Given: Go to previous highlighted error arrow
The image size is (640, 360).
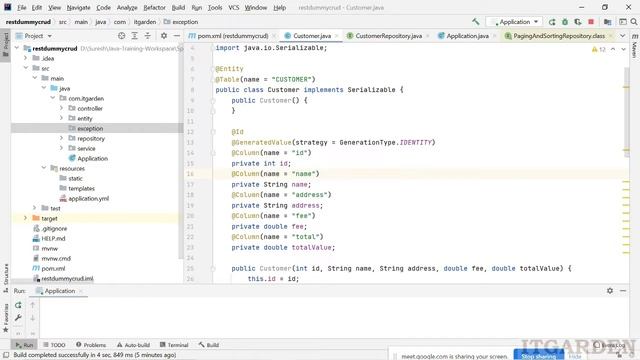Looking at the screenshot, I should (x=613, y=49).
